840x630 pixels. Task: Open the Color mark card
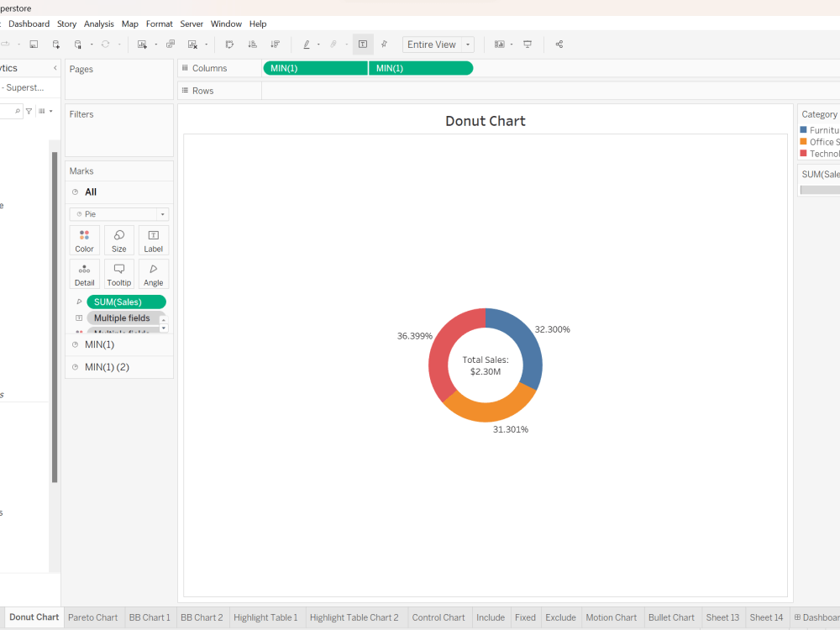click(84, 240)
